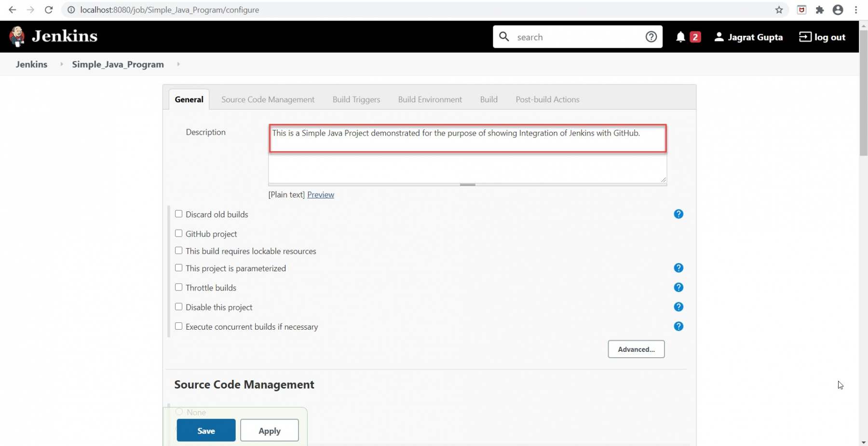
Task: Reload the page with refresh icon
Action: 49,10
